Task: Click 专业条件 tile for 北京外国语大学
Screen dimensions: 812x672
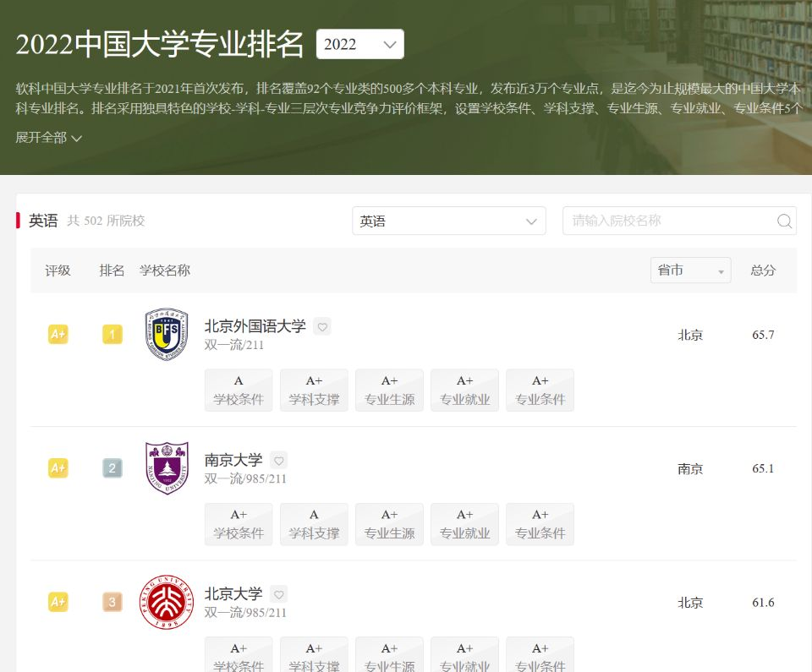Action: click(x=540, y=391)
